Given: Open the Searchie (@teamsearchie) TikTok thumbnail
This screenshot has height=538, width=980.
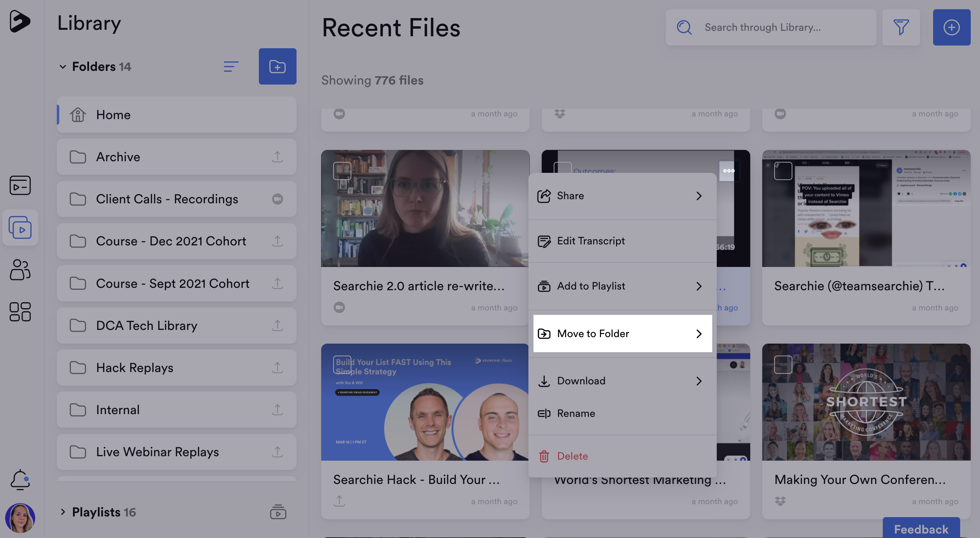Looking at the screenshot, I should 866,208.
